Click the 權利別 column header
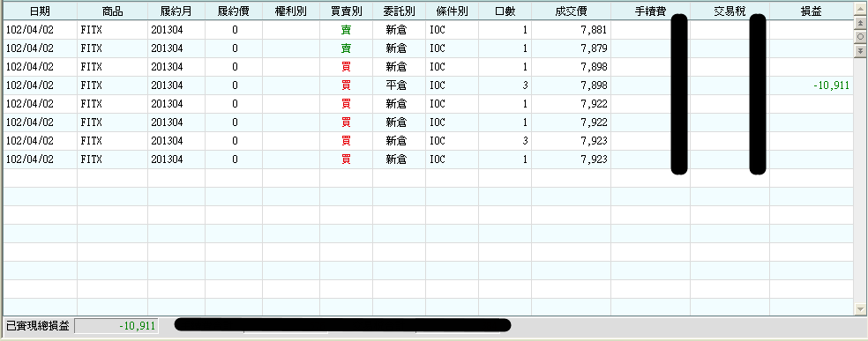Screen dimensions: 868x341 point(290,11)
